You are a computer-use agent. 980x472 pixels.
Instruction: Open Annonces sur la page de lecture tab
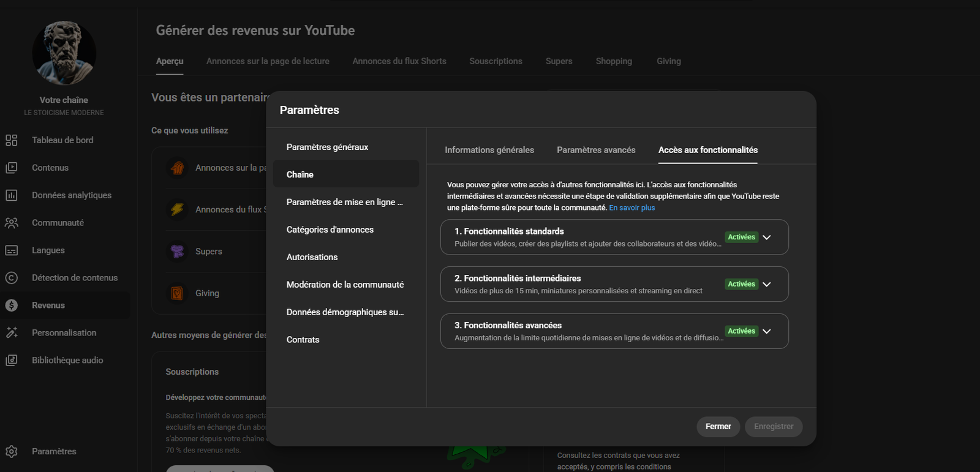coord(268,61)
